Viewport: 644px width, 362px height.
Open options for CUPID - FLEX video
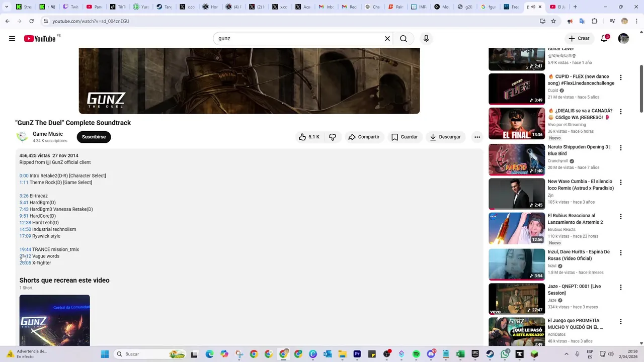621,77
